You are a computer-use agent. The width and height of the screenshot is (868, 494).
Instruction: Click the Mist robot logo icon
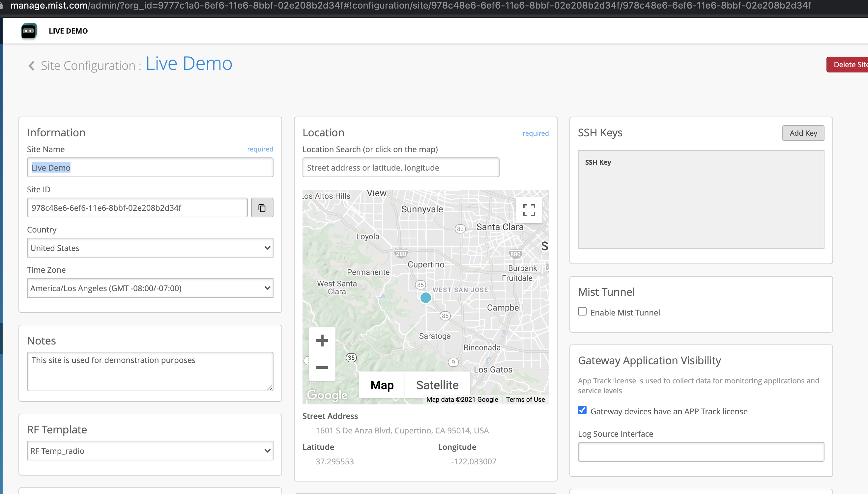point(29,31)
